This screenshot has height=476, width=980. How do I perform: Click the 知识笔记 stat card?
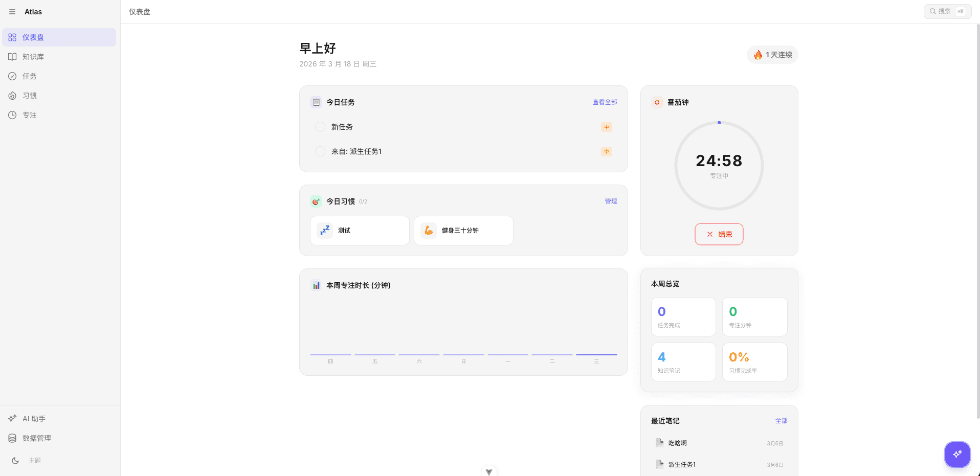(683, 362)
